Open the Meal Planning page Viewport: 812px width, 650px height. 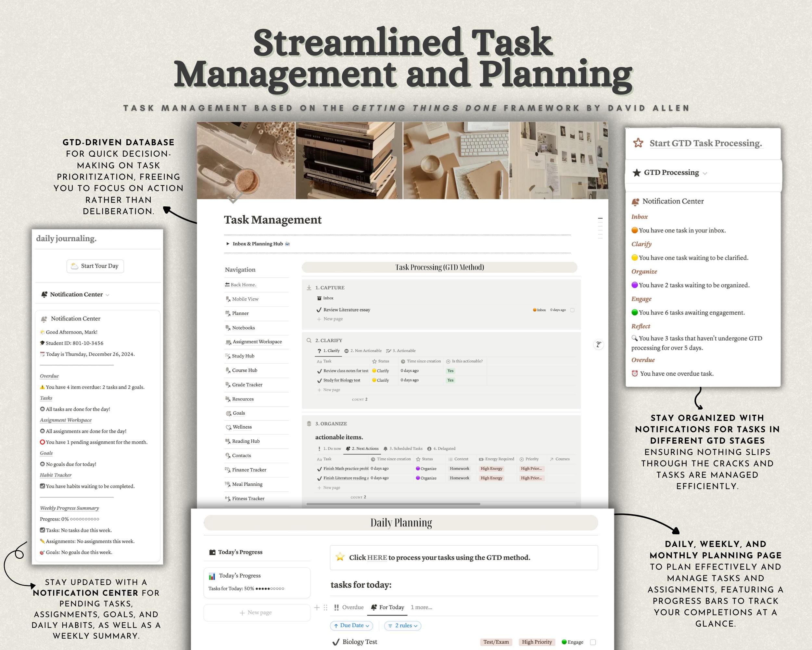pos(247,484)
